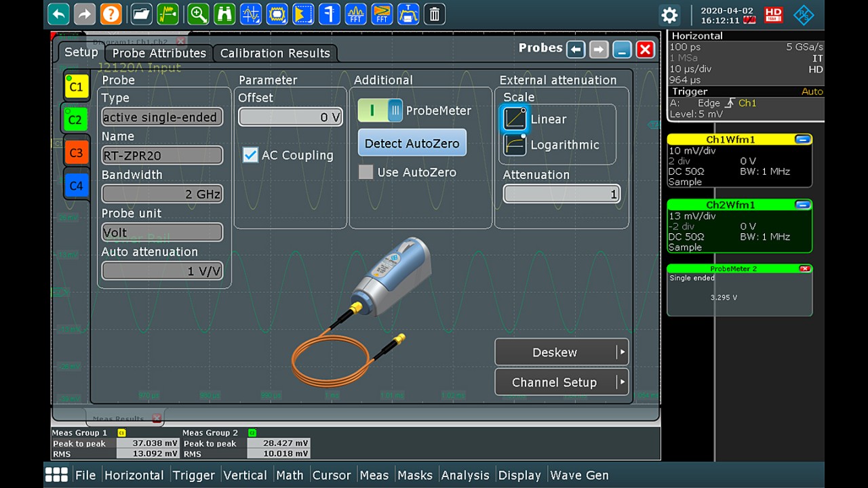Click the teal undo arrow in toolbar

59,13
